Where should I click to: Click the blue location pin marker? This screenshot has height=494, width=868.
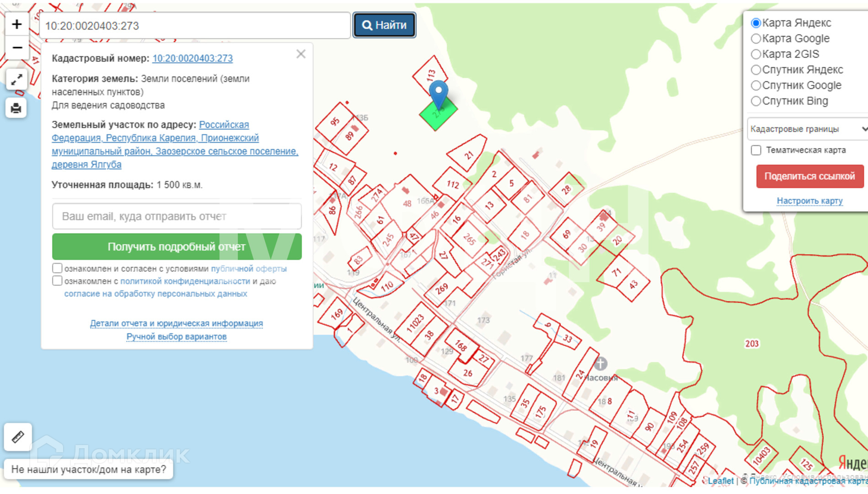click(x=439, y=92)
